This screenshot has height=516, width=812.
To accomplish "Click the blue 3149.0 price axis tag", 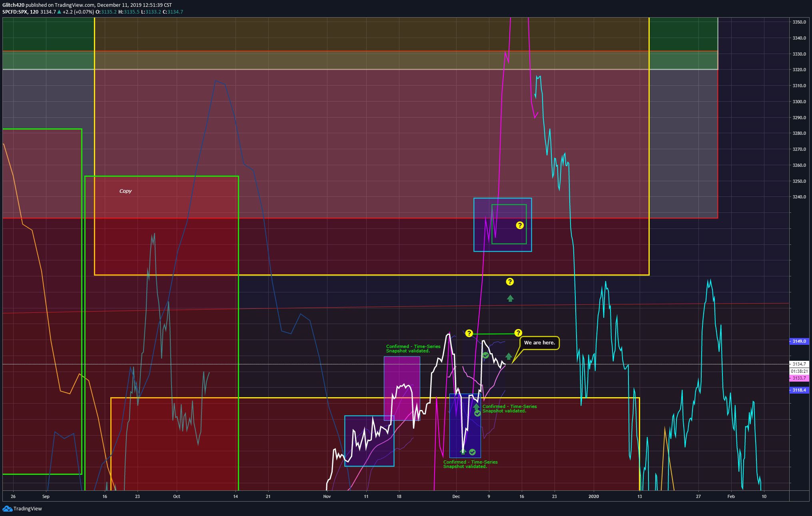I will (x=799, y=341).
